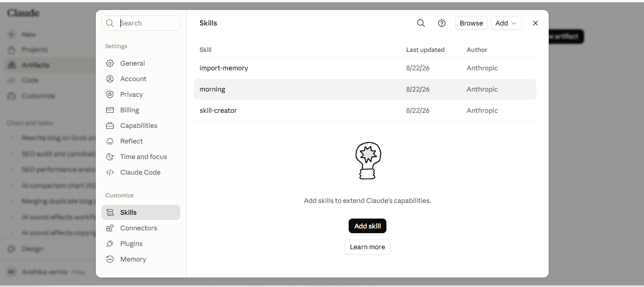Click the Account person icon
Viewport: 644px width, 287px height.
tap(110, 79)
